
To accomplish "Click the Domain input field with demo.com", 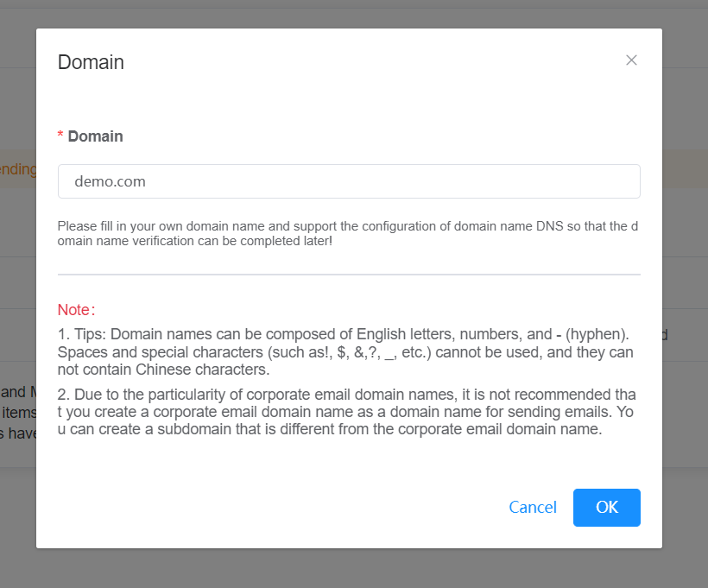I will (x=349, y=181).
